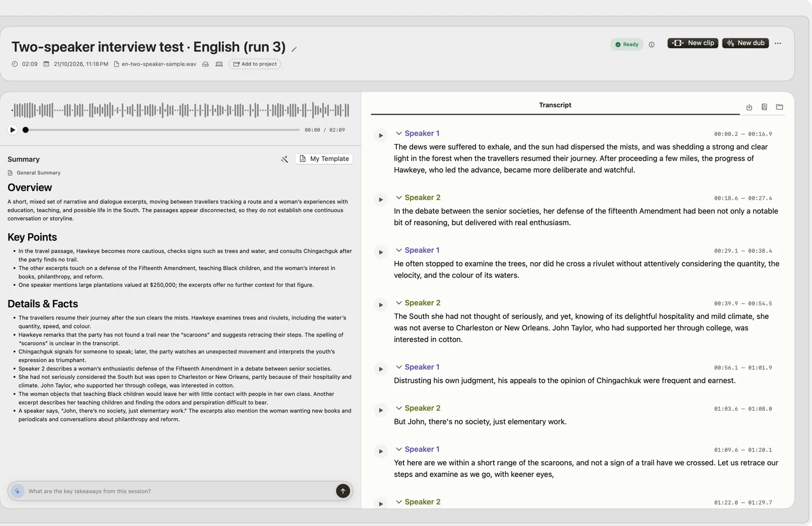The width and height of the screenshot is (812, 526).
Task: Play Speaker 1 segment starting 01:09.6
Action: pyautogui.click(x=381, y=451)
